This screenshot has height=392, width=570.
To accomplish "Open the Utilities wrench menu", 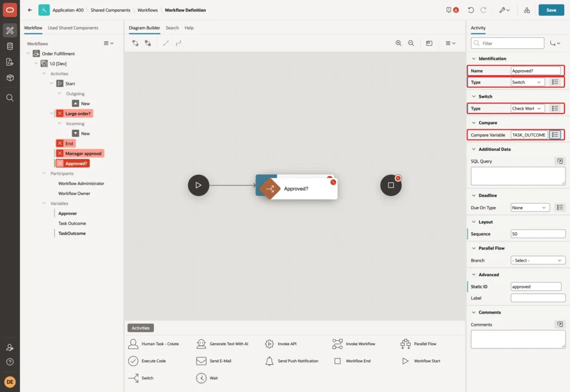I will (504, 10).
